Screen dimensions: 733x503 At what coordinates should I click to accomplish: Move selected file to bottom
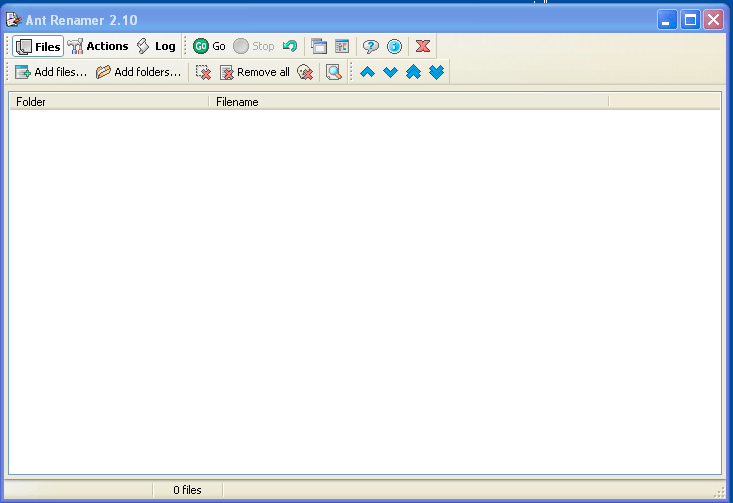(436, 72)
